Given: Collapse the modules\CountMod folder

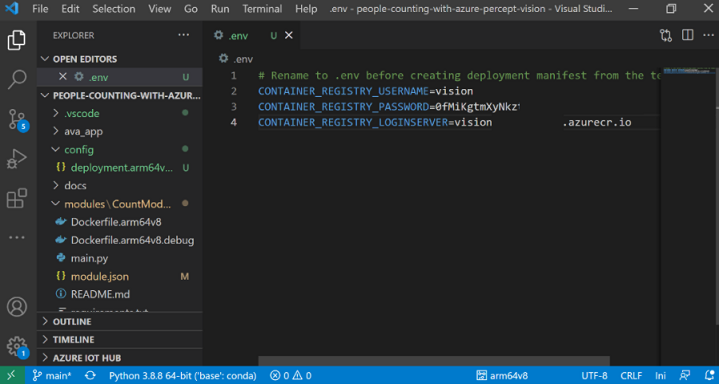Looking at the screenshot, I should pyautogui.click(x=120, y=204).
